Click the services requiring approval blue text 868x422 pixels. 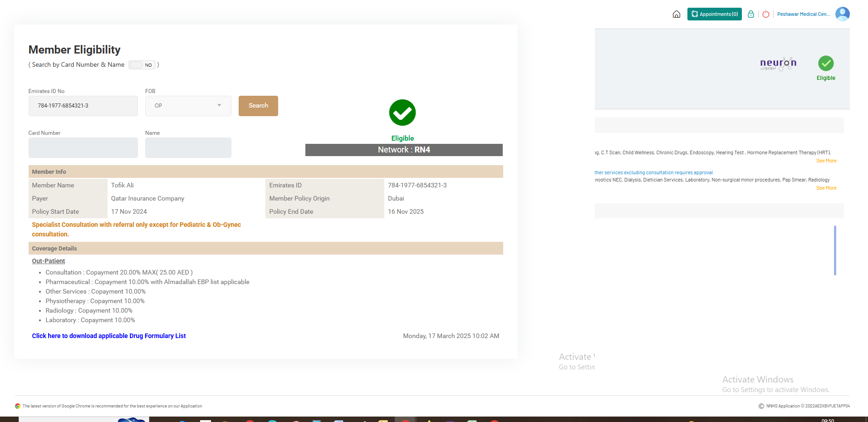(x=654, y=172)
